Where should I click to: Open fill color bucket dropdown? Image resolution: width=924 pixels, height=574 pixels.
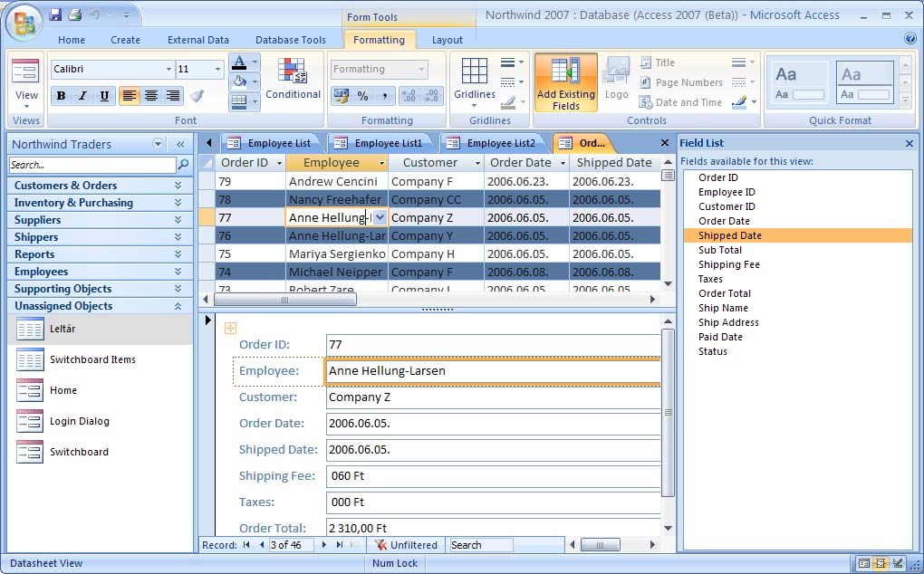pyautogui.click(x=255, y=81)
